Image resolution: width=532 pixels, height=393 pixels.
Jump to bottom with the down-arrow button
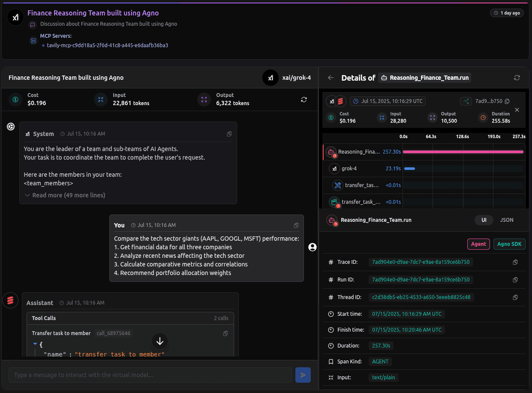pos(160,341)
